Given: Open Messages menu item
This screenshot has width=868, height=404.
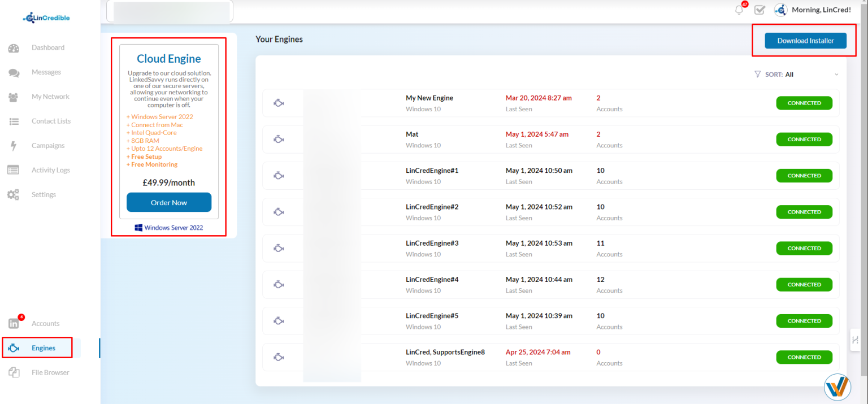Looking at the screenshot, I should tap(46, 72).
